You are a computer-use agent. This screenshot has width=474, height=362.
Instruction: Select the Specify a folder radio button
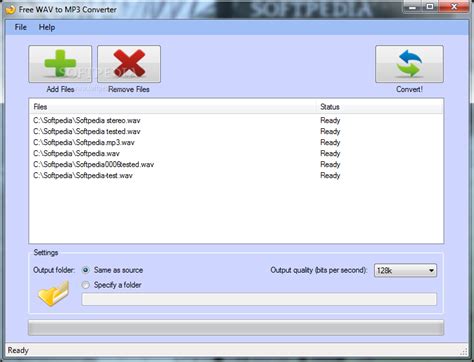(x=86, y=285)
